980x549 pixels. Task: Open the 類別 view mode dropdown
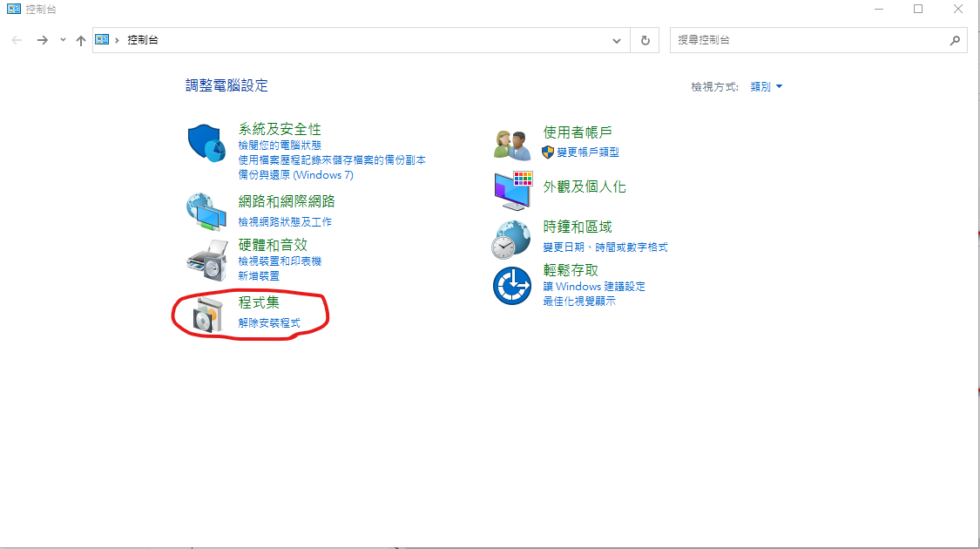click(767, 87)
